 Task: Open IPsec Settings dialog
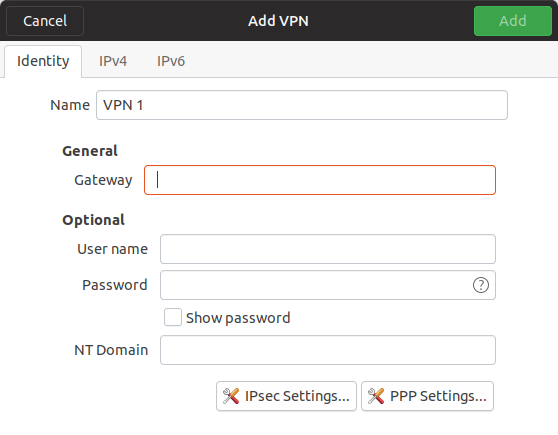point(286,396)
